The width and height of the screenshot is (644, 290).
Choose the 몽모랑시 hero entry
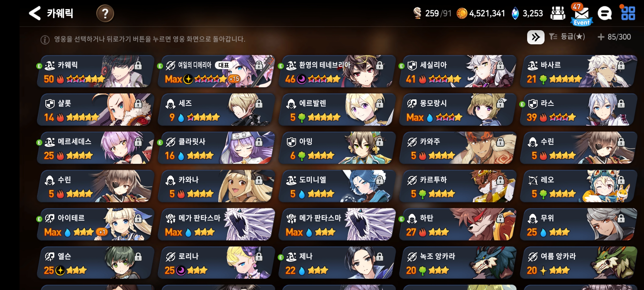[458, 110]
